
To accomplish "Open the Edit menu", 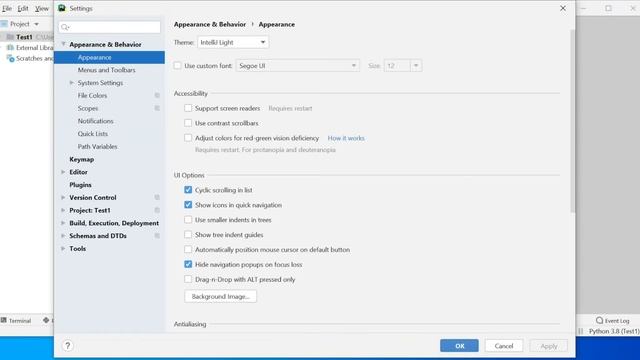I will click(23, 8).
